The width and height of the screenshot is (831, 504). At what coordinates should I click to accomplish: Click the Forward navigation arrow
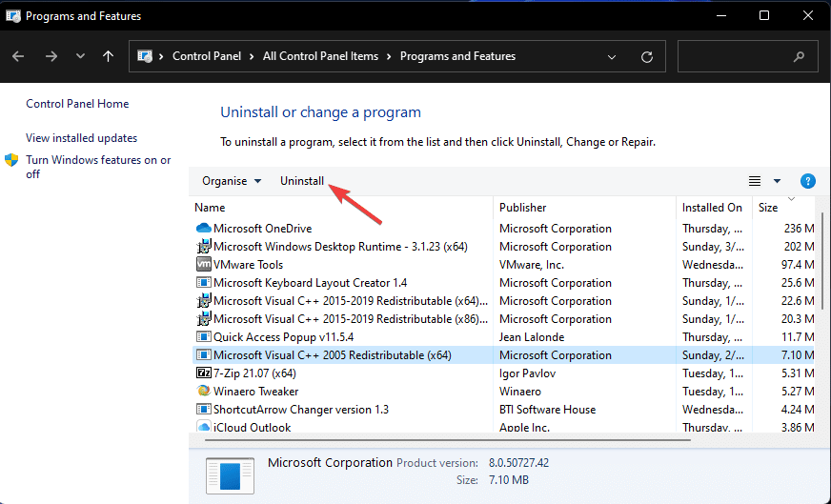click(51, 56)
